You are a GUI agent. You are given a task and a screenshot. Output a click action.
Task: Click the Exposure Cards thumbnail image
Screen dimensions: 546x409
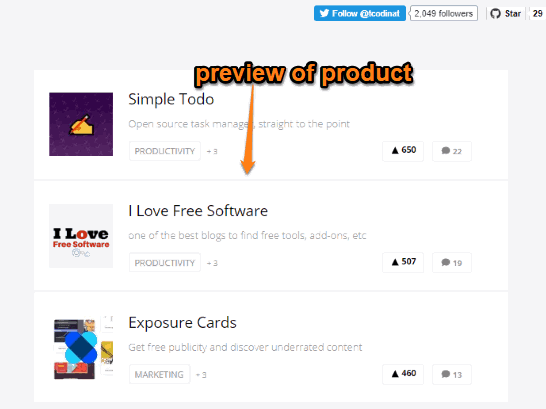point(83,348)
